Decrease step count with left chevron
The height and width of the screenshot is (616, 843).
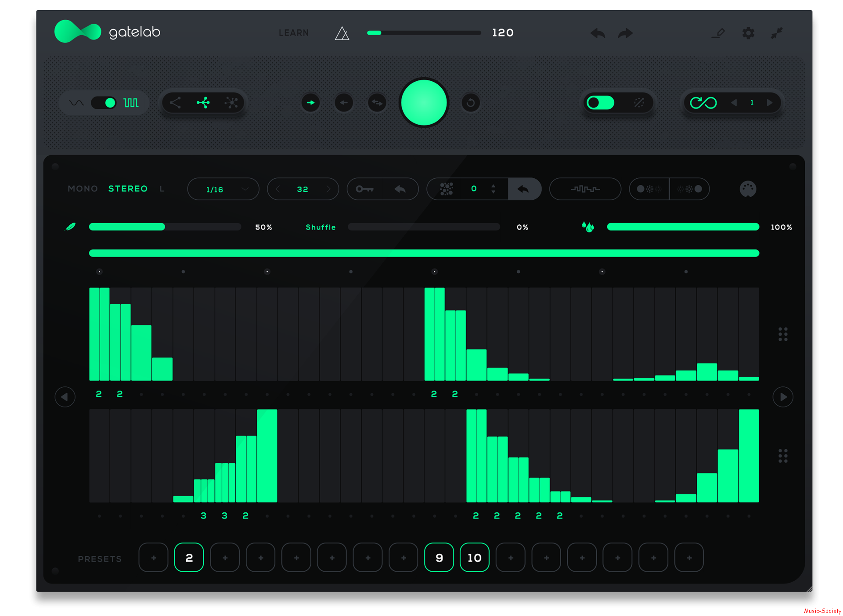(x=277, y=189)
